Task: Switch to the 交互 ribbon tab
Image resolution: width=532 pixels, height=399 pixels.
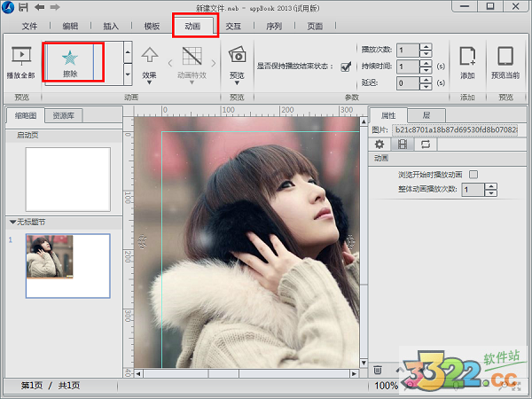Action: click(x=233, y=27)
